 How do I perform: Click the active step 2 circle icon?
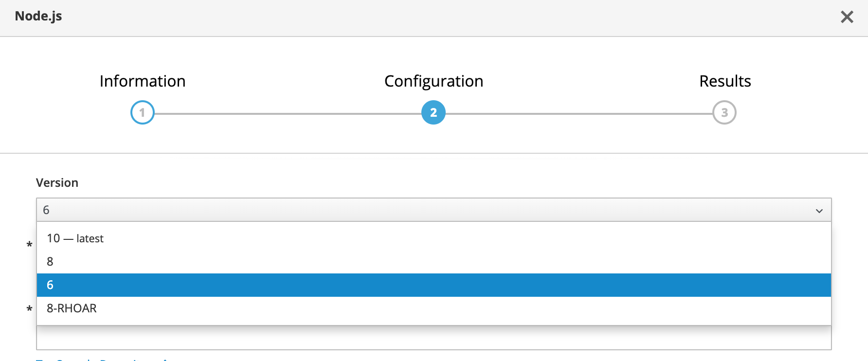click(434, 113)
